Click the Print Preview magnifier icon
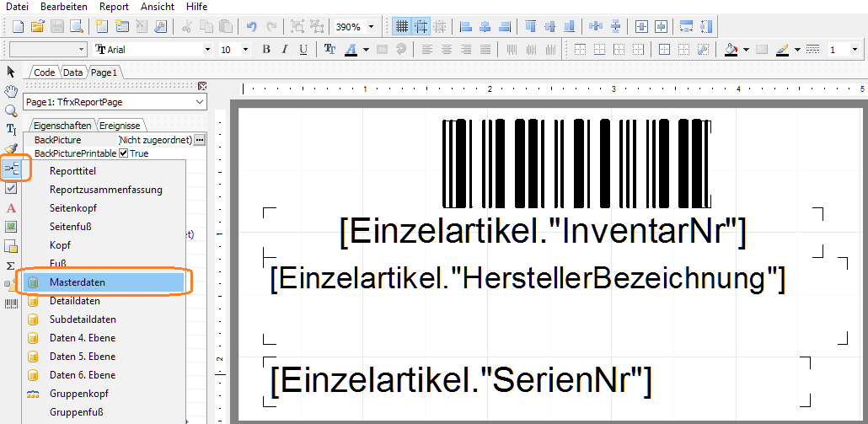Viewport: 868px width, 424px height. pyautogui.click(x=75, y=26)
